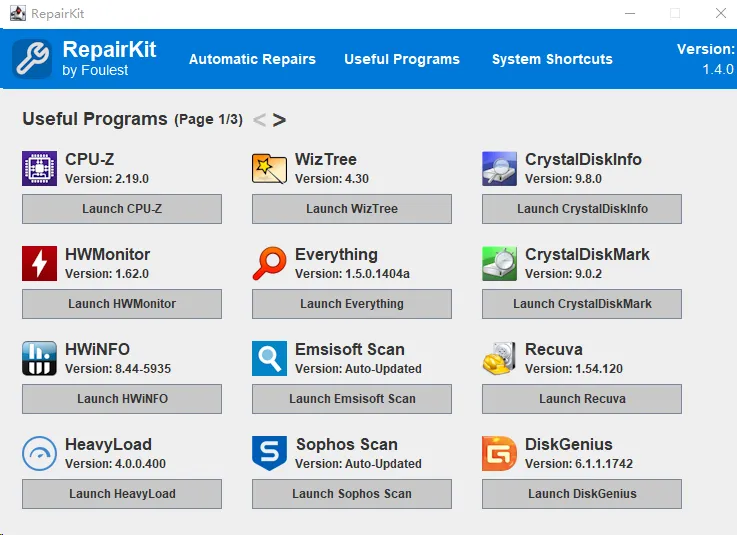Click the "Version: 8.44-5935" HWiNFO text
Screen dimensions: 737x535
[x=118, y=369]
